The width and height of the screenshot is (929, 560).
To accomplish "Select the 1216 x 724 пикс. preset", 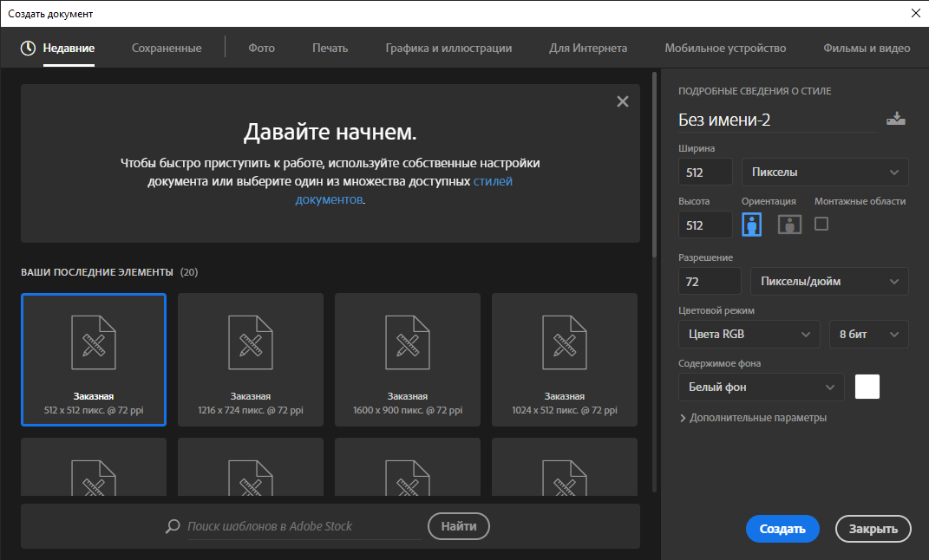I will pos(251,360).
